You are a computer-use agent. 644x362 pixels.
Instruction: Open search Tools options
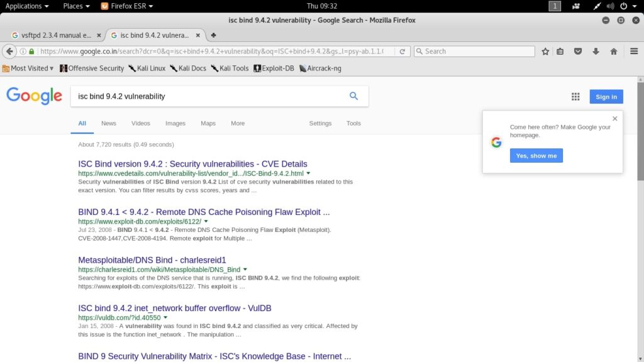pyautogui.click(x=353, y=123)
